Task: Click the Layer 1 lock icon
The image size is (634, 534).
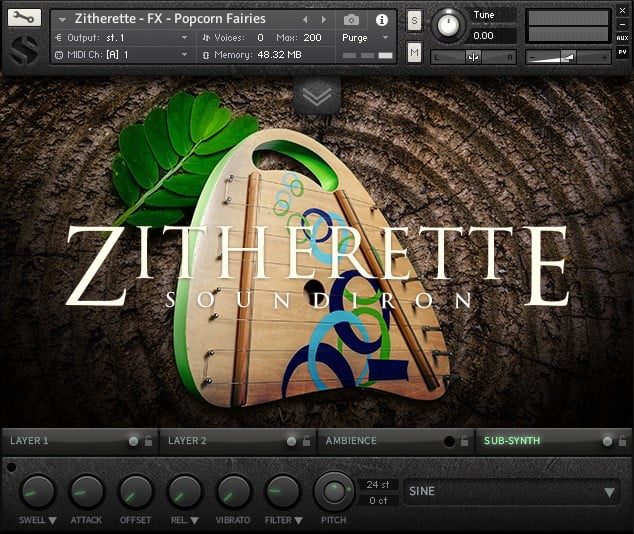Action: (x=148, y=441)
